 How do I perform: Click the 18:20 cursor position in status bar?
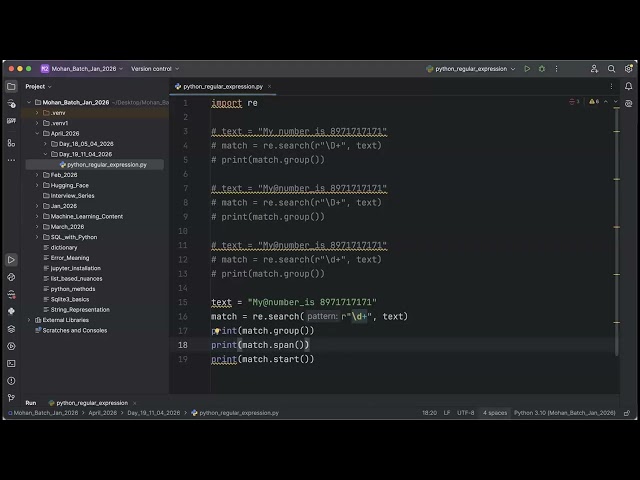(429, 413)
